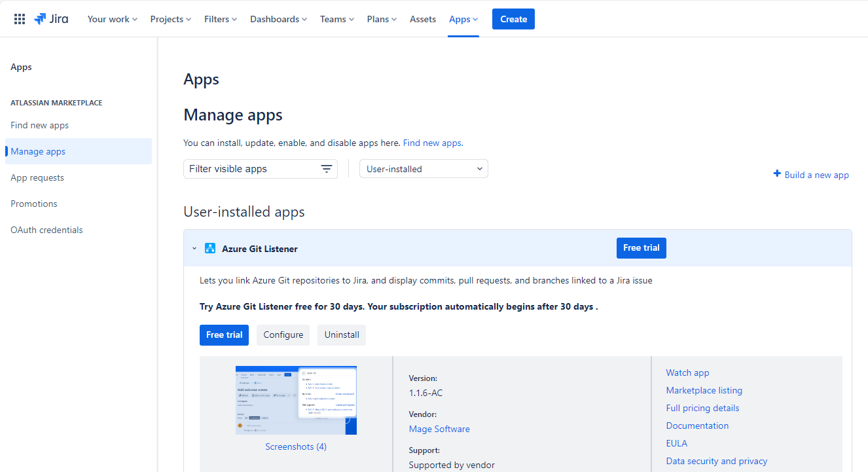Click the Azure Git Listener app title
The height and width of the screenshot is (472, 868).
260,249
